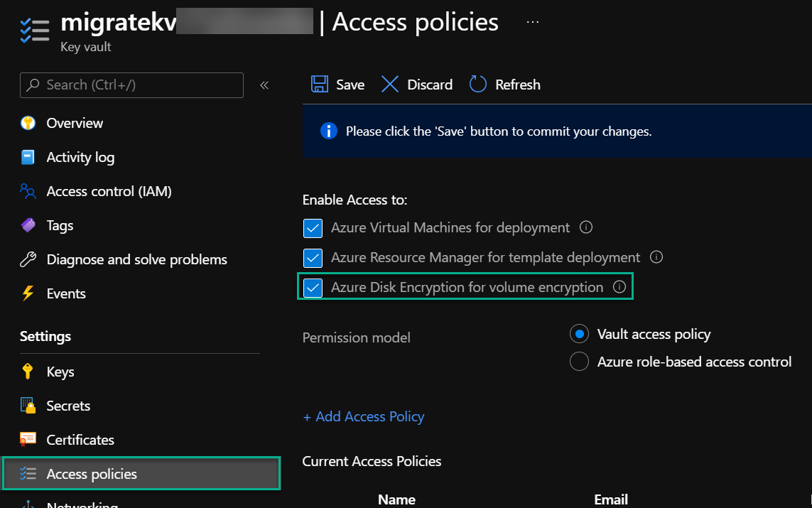Image resolution: width=812 pixels, height=508 pixels.
Task: Click the Refresh button label
Action: (x=518, y=85)
